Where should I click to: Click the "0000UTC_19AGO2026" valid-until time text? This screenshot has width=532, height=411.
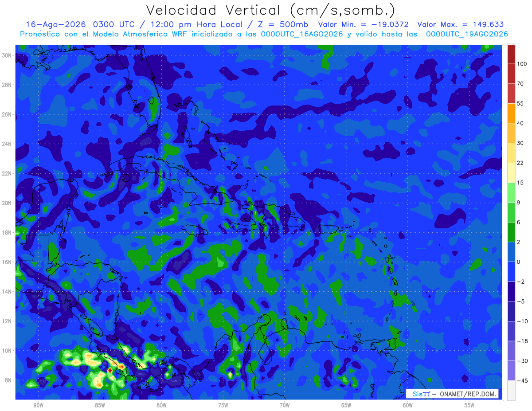tap(466, 34)
